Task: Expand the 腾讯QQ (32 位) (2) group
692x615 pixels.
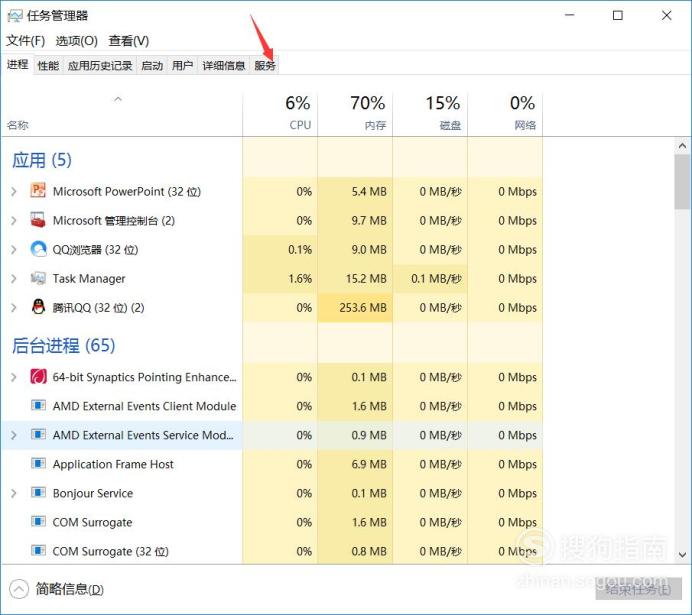Action: point(14,308)
